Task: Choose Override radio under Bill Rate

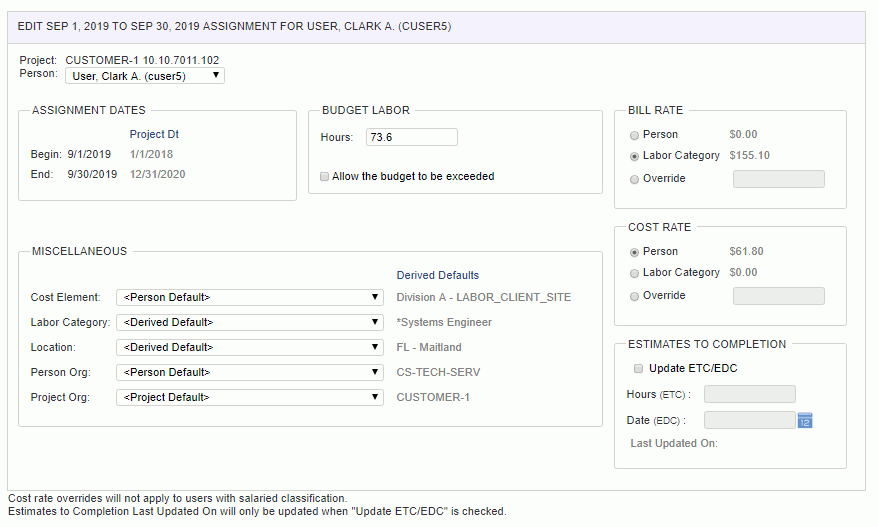Action: 634,179
